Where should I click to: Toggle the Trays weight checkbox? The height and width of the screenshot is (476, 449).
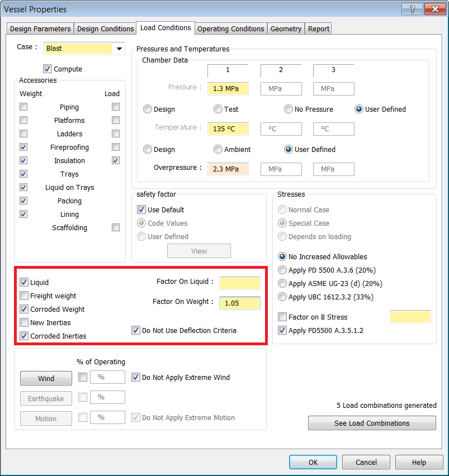pyautogui.click(x=23, y=174)
